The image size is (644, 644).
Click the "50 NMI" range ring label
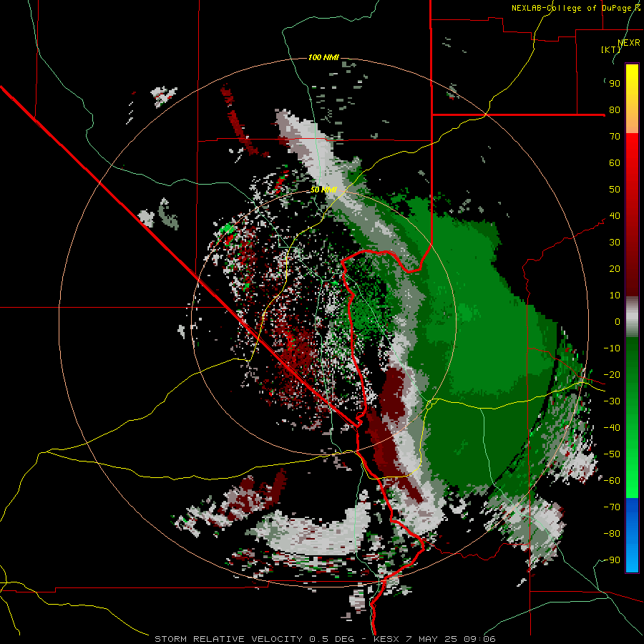[323, 190]
